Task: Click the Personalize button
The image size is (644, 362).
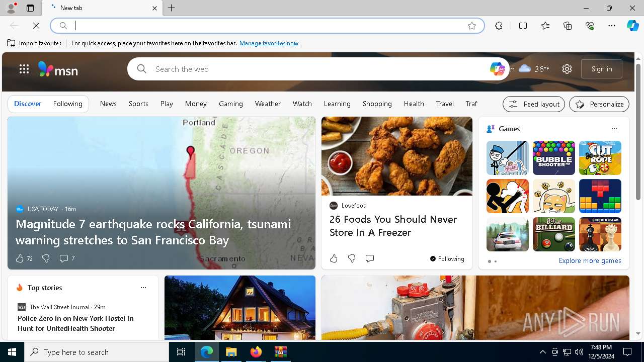Action: pyautogui.click(x=599, y=104)
